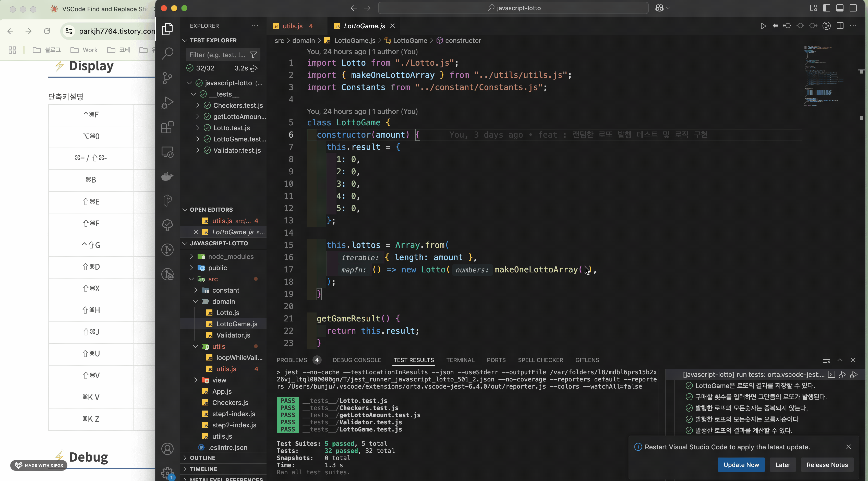
Task: Show output terminal icon in the test results header
Action: [x=831, y=375]
